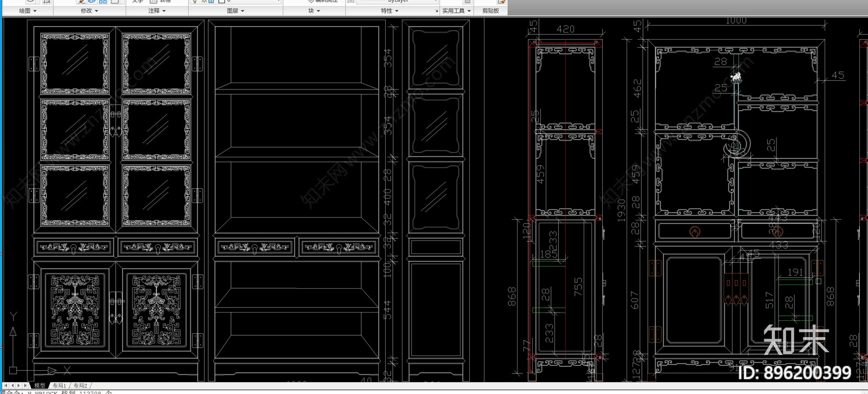Click the 剪贴板 (Clipboard) panel title
868x394 pixels.
pyautogui.click(x=490, y=10)
